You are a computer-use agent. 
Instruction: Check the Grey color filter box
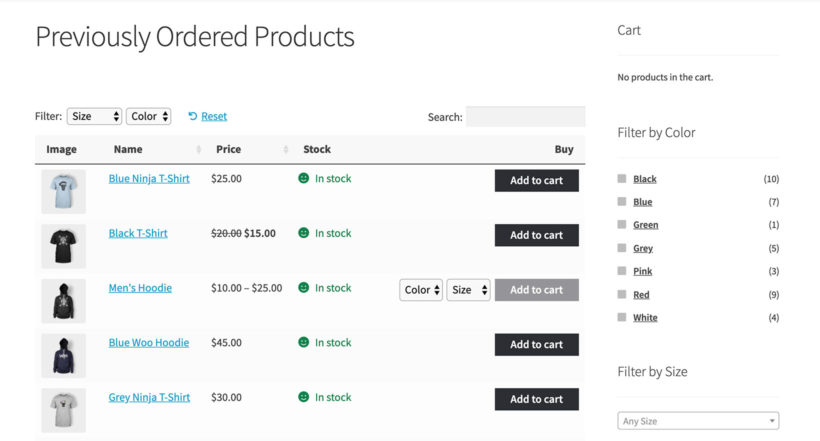(622, 247)
